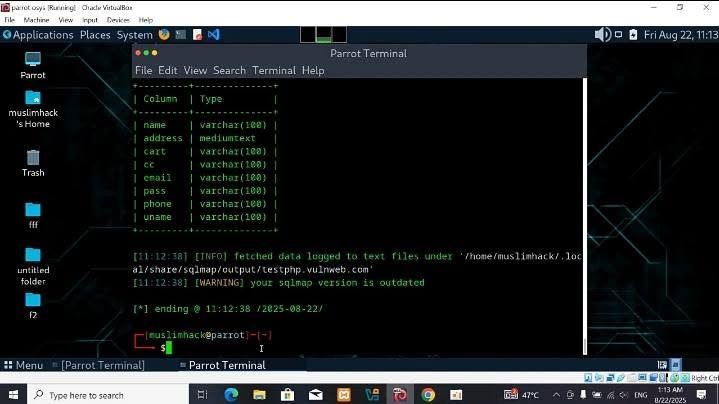Open the VirtualBox View menu

66,20
